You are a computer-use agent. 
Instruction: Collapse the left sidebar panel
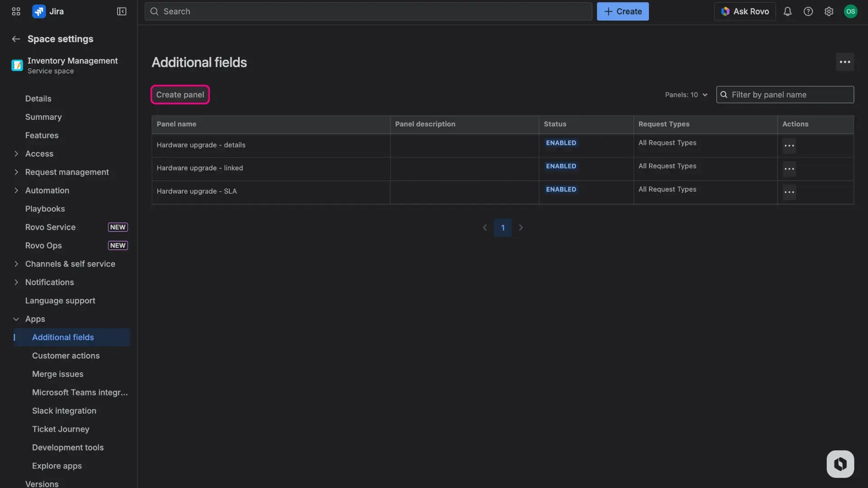pos(121,11)
